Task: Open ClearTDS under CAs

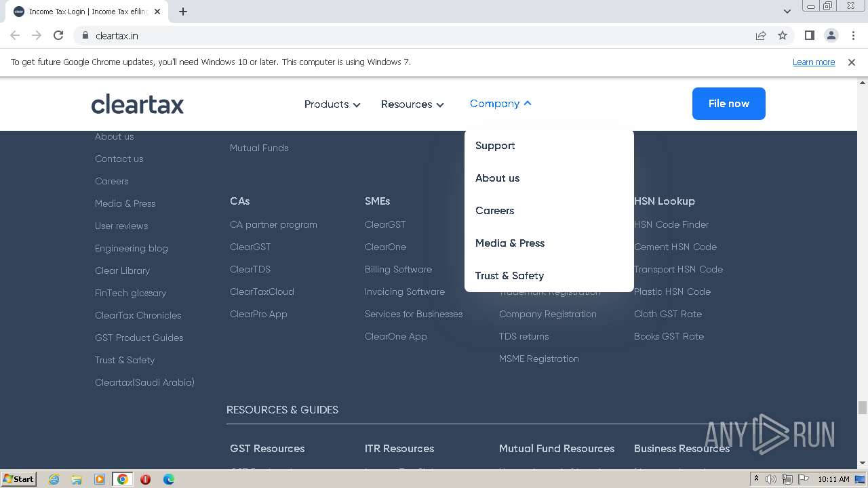Action: pyautogui.click(x=250, y=269)
